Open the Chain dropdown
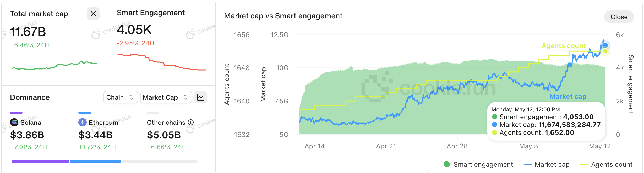The image size is (644, 173). click(x=121, y=97)
